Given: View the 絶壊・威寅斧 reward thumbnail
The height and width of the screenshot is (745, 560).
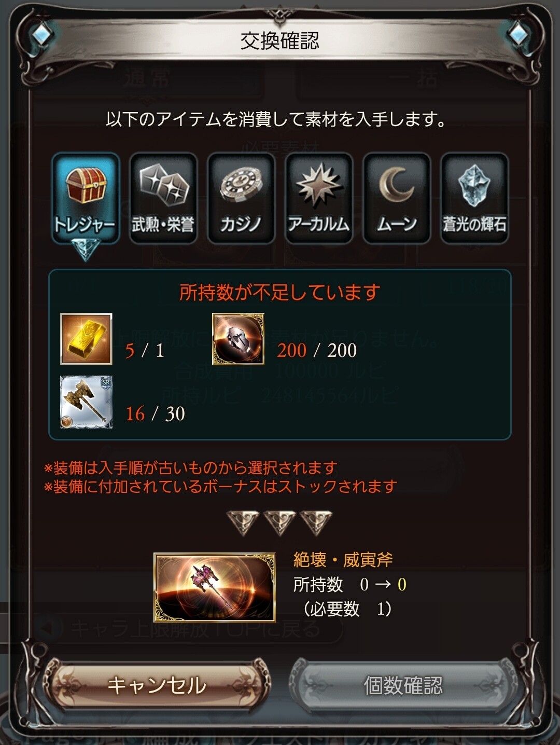Looking at the screenshot, I should click(215, 587).
